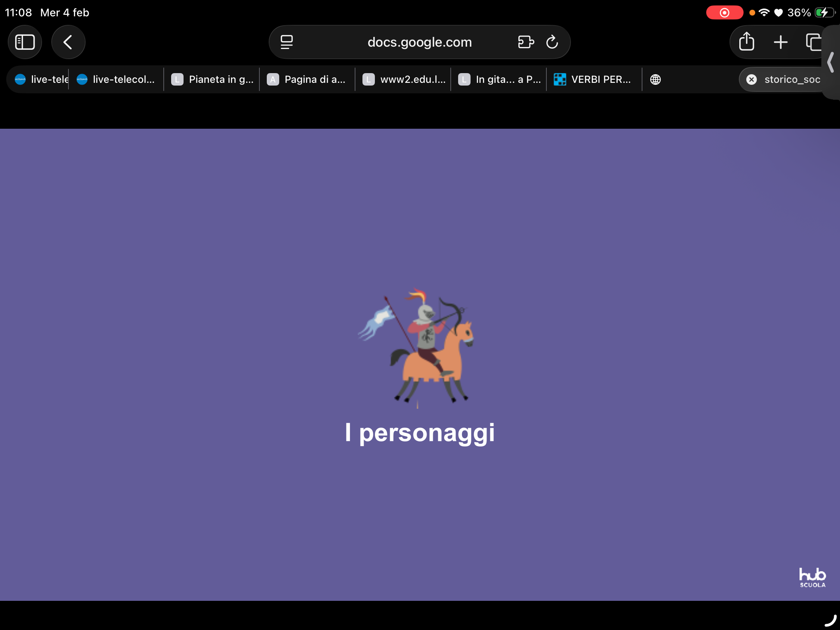Go back to previous page
This screenshot has height=630, width=840.
tap(68, 42)
